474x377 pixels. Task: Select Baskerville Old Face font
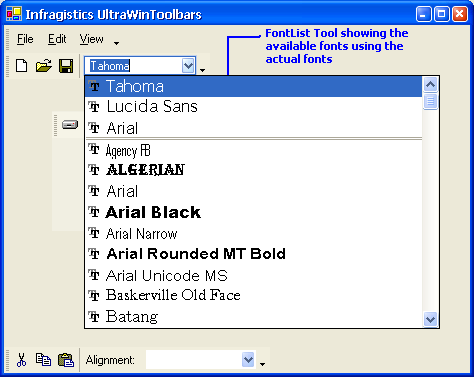click(x=253, y=296)
